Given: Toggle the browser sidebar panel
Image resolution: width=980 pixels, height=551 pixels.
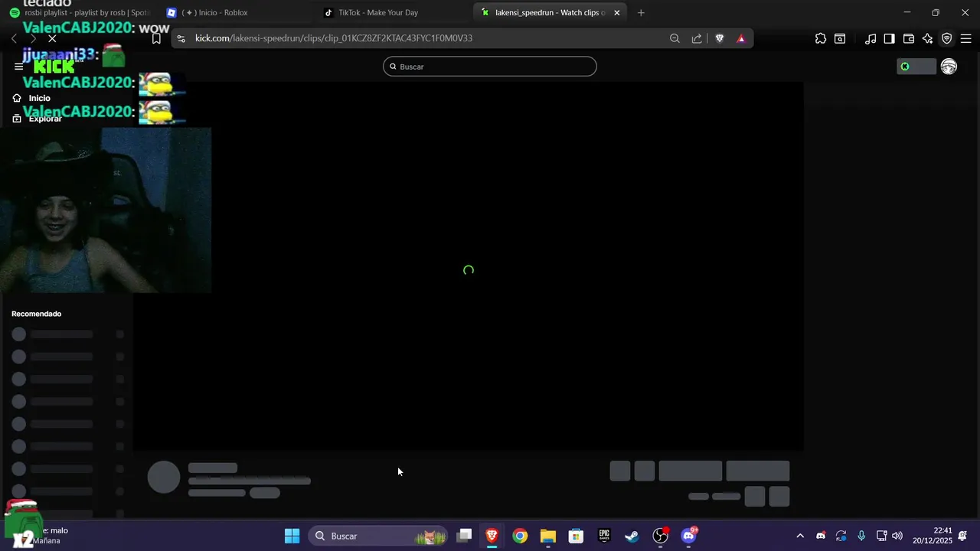Looking at the screenshot, I should coord(889,38).
